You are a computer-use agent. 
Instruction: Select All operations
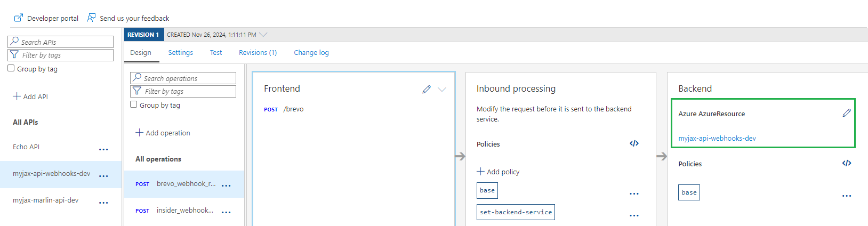158,159
